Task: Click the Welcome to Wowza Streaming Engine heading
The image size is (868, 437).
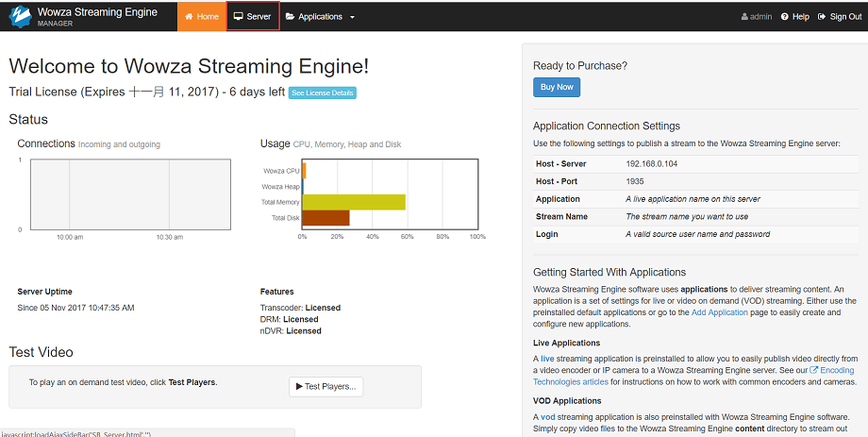Action: click(189, 66)
